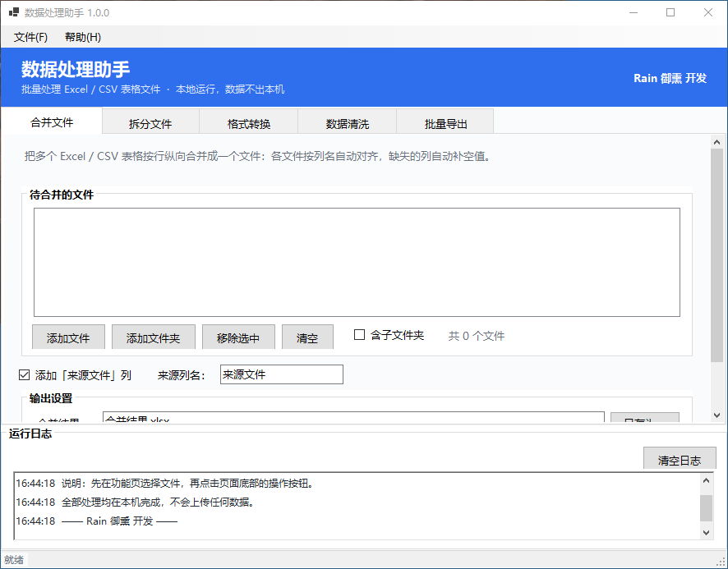The height and width of the screenshot is (569, 728).
Task: Open the 文件(F) menu
Action: [x=30, y=37]
